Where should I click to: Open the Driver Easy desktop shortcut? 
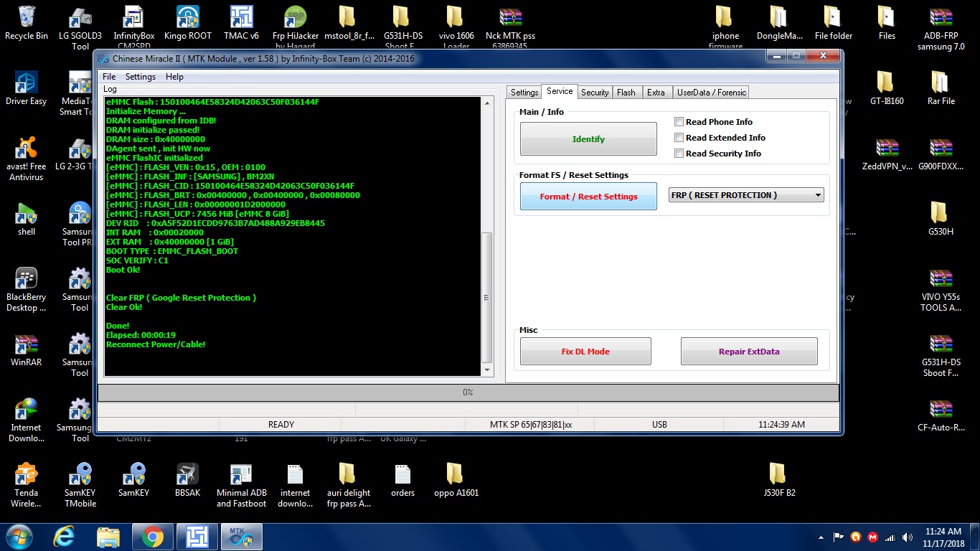(x=27, y=88)
